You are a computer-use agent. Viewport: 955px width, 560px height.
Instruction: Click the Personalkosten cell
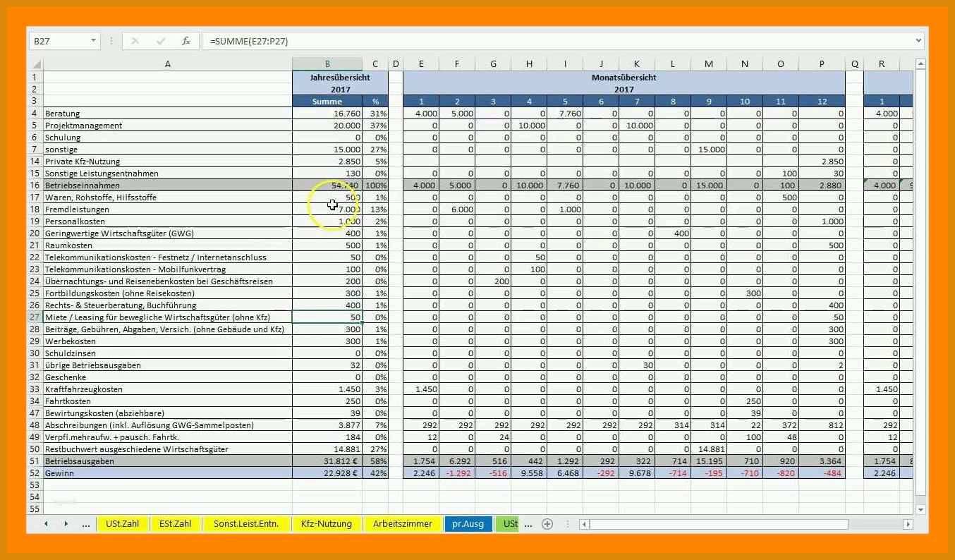[x=167, y=221]
